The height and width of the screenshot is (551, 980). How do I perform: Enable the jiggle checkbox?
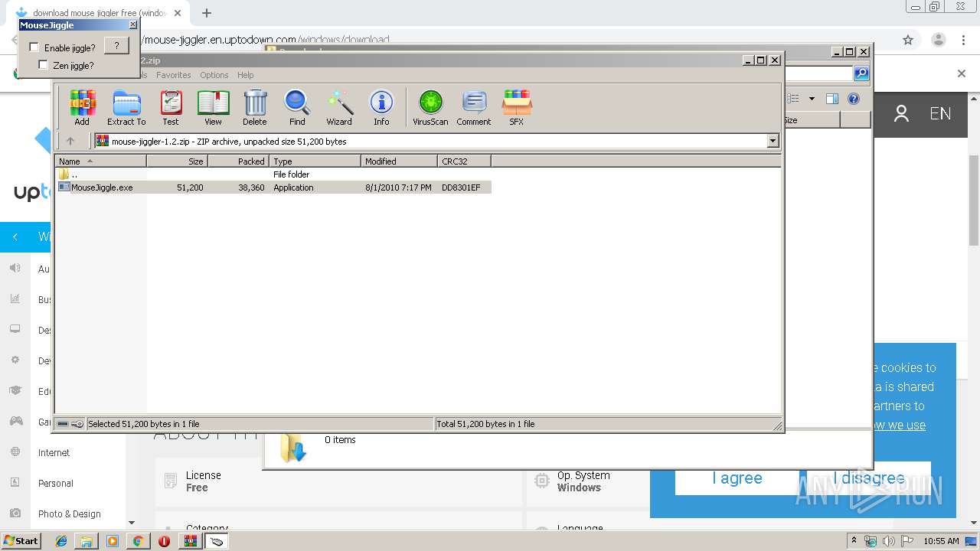(x=34, y=47)
